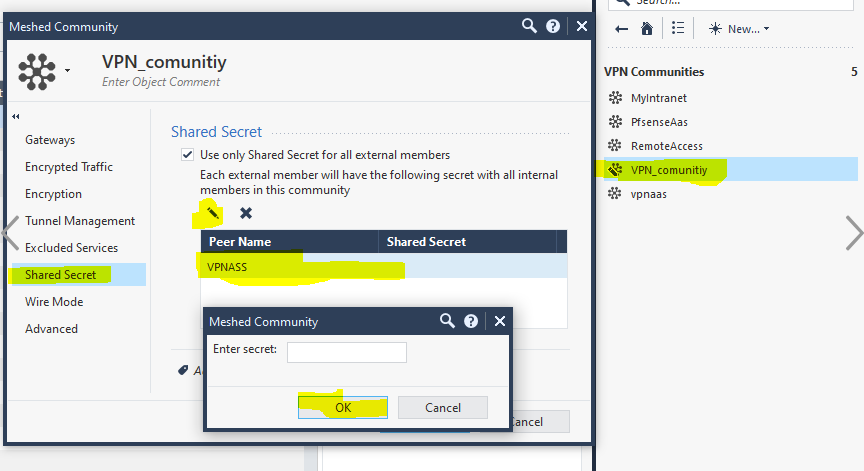Click the X remove icon beside the pencil
864x471 pixels.
(x=246, y=213)
